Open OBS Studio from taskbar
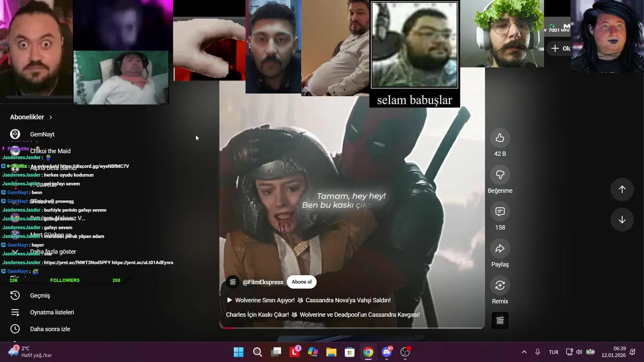This screenshot has width=644, height=362. click(405, 352)
